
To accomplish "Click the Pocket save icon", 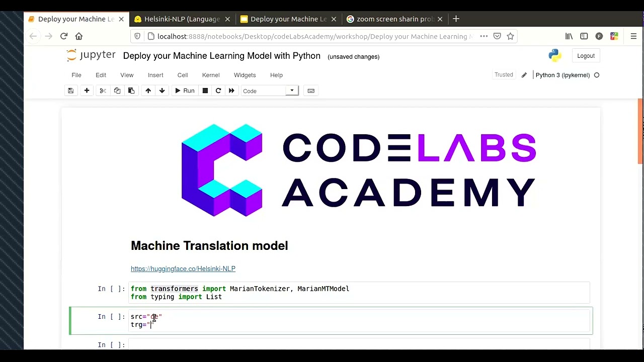I will tap(497, 36).
